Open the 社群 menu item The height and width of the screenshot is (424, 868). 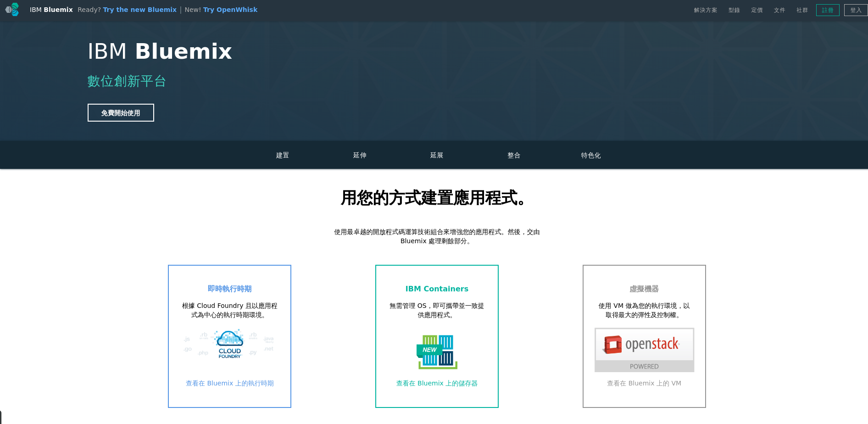point(802,10)
